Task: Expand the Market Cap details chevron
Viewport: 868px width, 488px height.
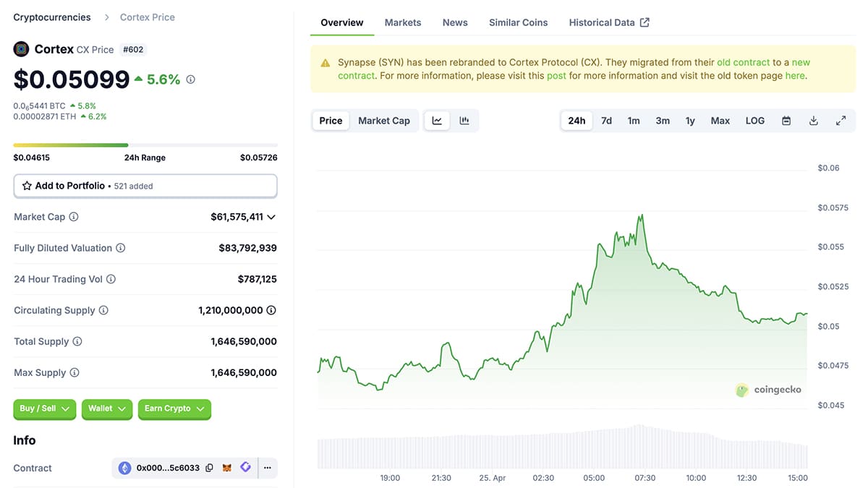Action: point(271,216)
